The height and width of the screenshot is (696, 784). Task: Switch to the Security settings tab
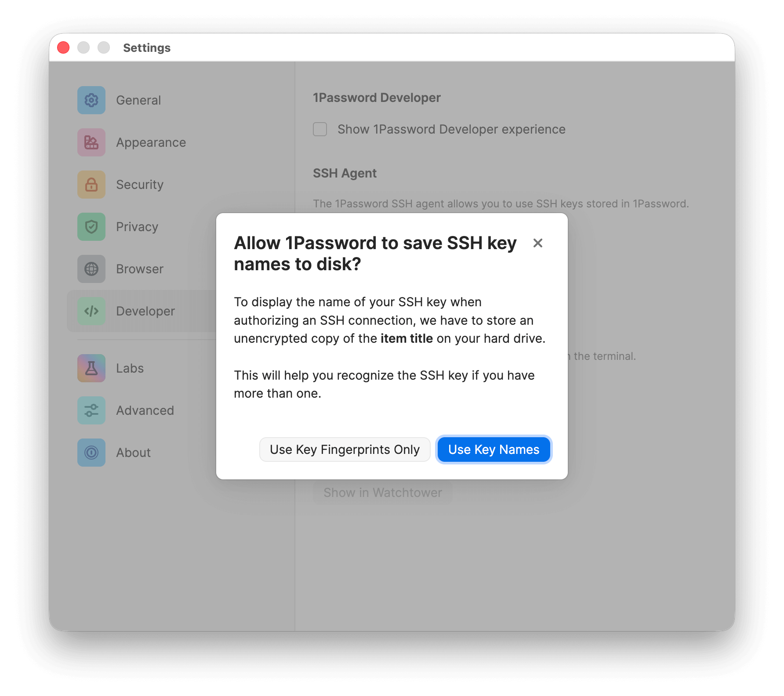[x=140, y=185]
